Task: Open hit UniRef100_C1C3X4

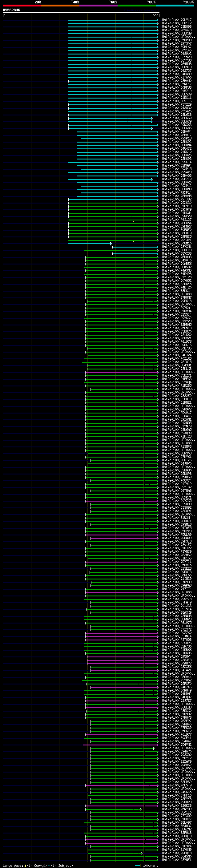Action: pyautogui.click(x=177, y=846)
